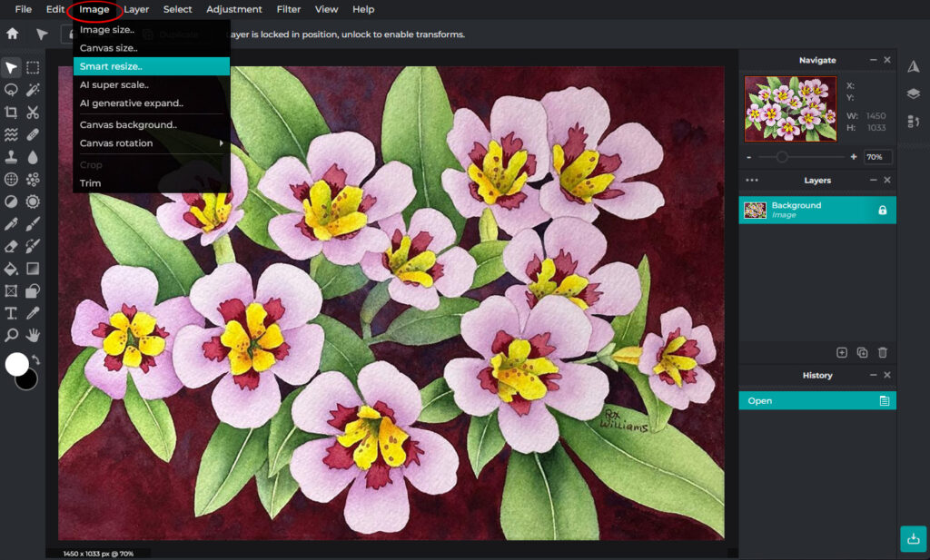The width and height of the screenshot is (930, 560).
Task: Minimize the Navigate panel
Action: (873, 60)
